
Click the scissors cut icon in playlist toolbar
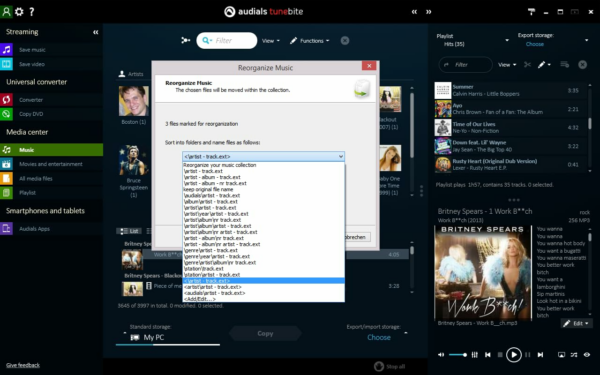tap(527, 65)
